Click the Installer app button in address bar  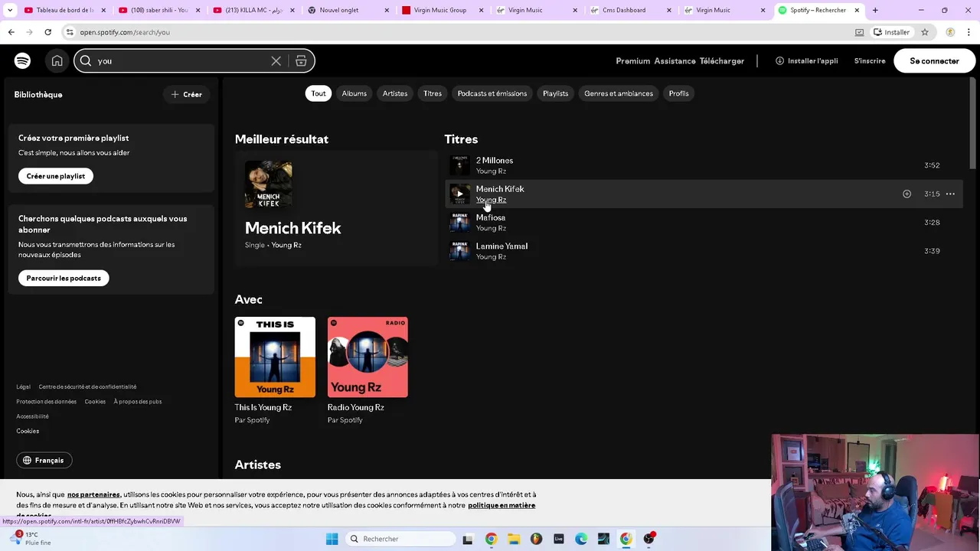pos(891,32)
